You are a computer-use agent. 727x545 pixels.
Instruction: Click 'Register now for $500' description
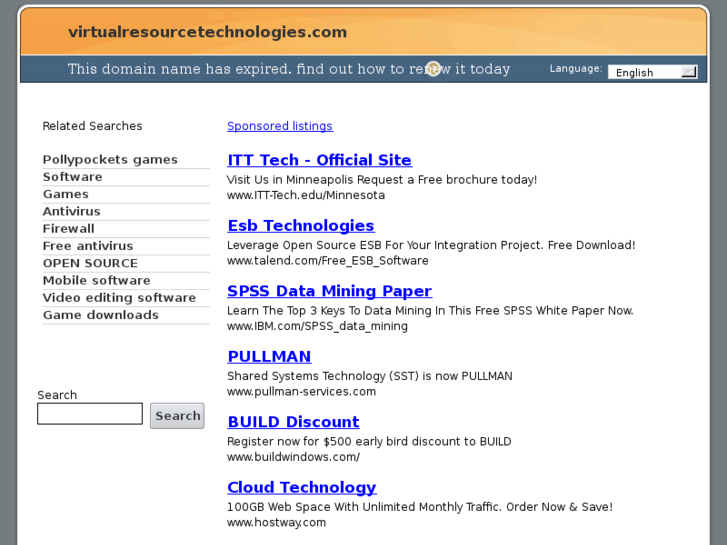click(369, 441)
